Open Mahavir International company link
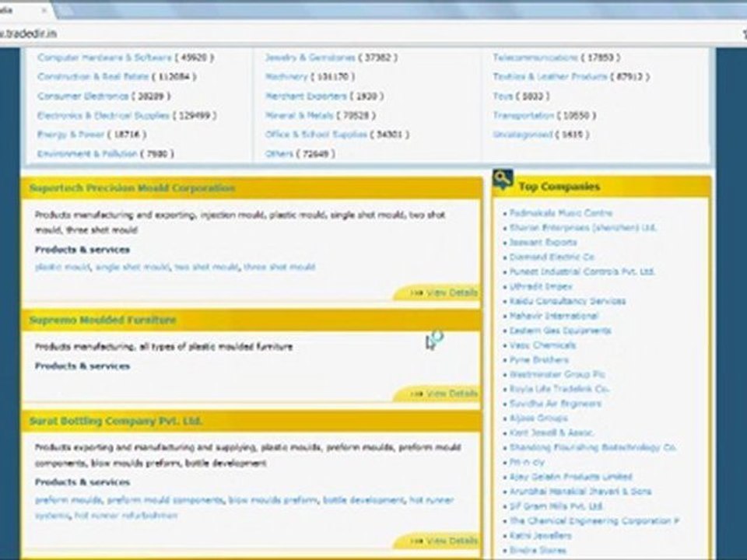This screenshot has height=560, width=747. pyautogui.click(x=553, y=317)
